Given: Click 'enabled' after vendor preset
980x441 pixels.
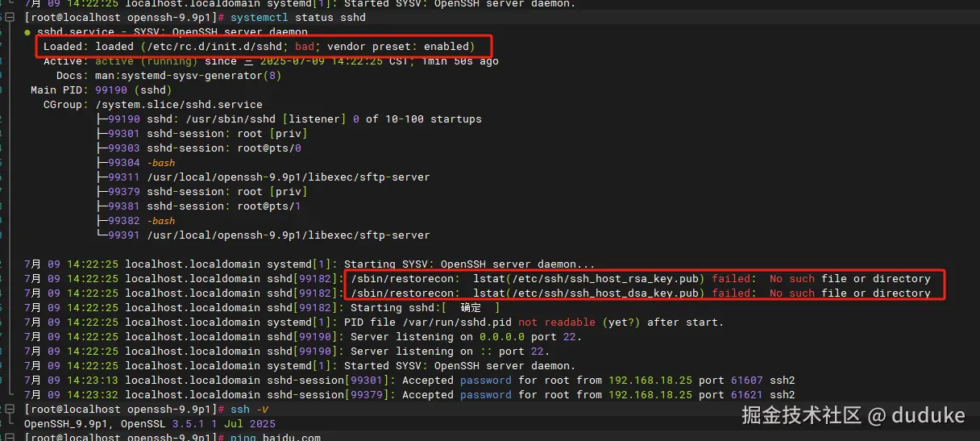Looking at the screenshot, I should click(x=447, y=47).
